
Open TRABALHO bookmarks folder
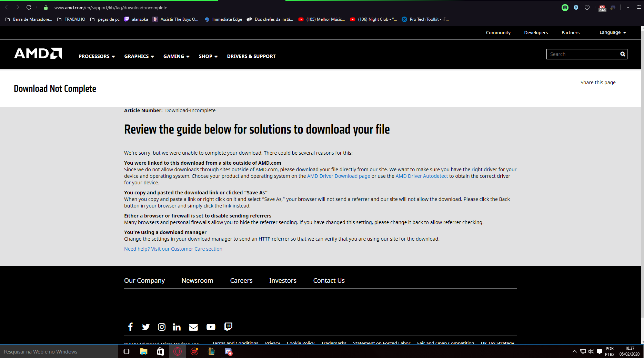click(71, 19)
